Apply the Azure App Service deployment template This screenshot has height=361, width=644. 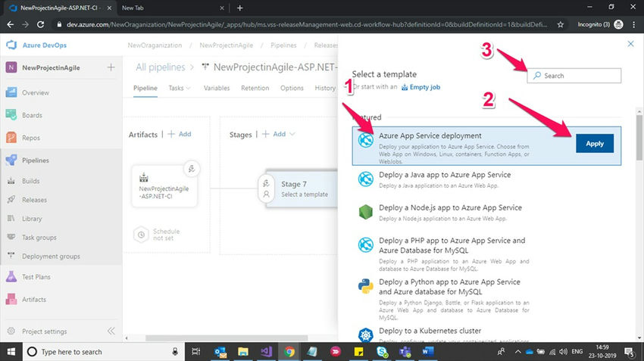(x=594, y=144)
